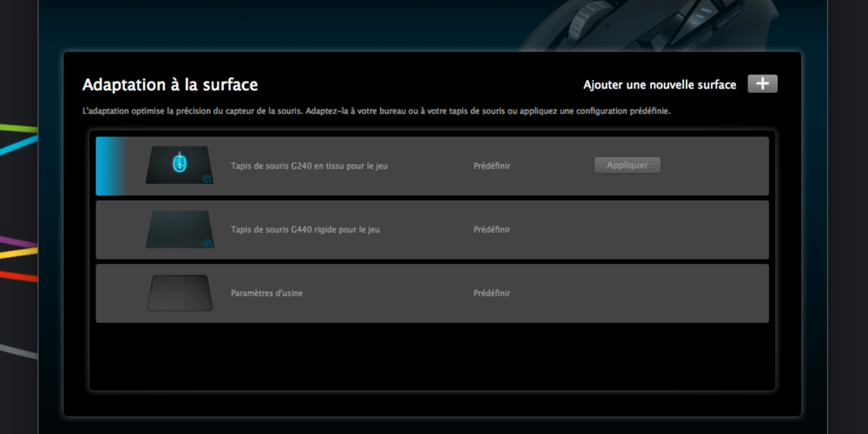Select the G440 hard mouse pad thumbnail
Image resolution: width=868 pixels, height=434 pixels.
point(180,229)
